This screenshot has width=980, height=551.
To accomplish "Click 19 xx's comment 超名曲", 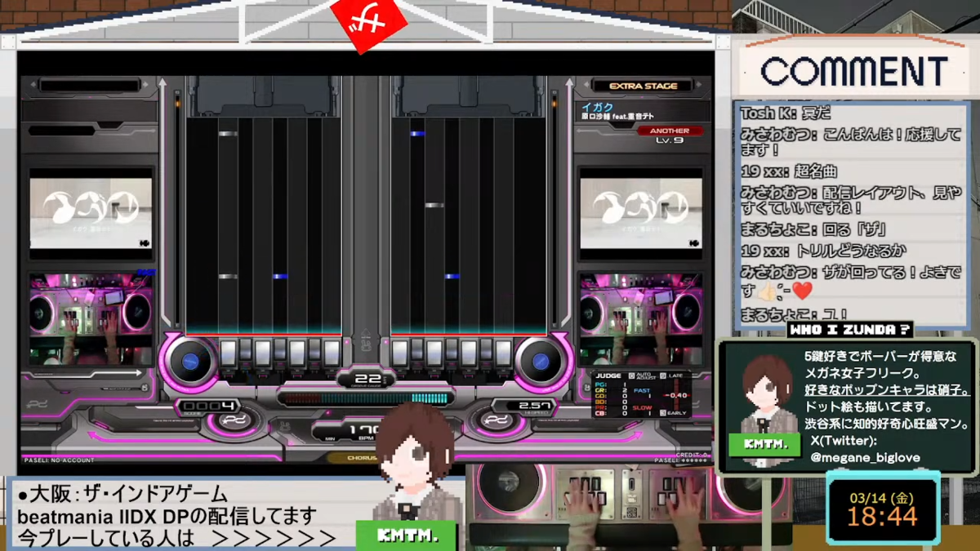I will (789, 171).
